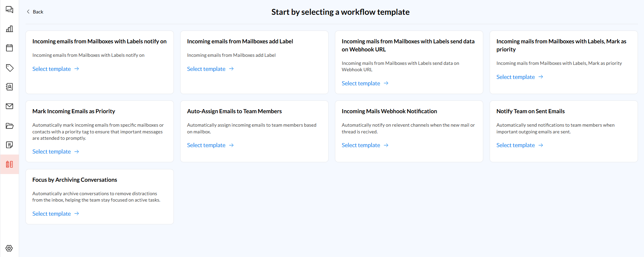Open the contacts address book icon
This screenshot has width=644, height=257.
[x=9, y=87]
